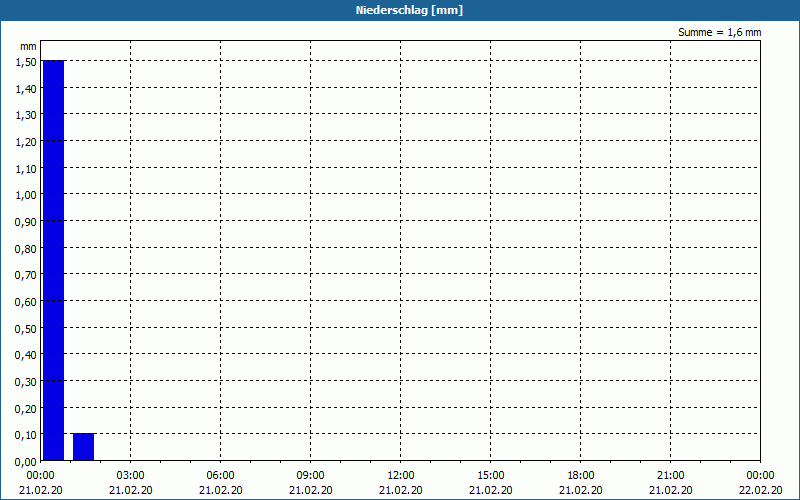
Task: Click the short 0,10 mm precipitation bar
Action: 84,447
